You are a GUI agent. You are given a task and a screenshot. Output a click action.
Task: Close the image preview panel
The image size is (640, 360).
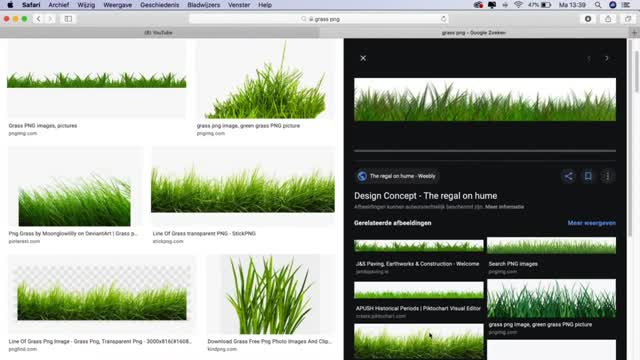(363, 58)
